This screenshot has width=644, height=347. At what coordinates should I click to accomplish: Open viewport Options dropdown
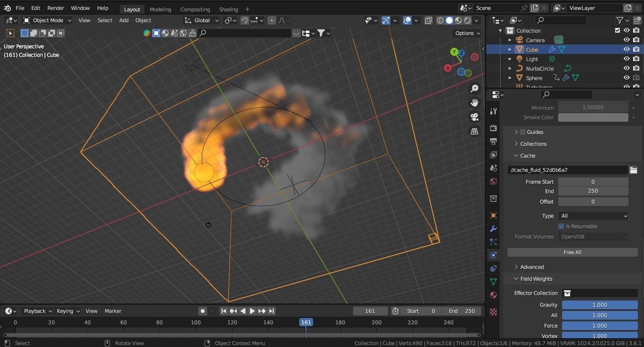(x=467, y=33)
